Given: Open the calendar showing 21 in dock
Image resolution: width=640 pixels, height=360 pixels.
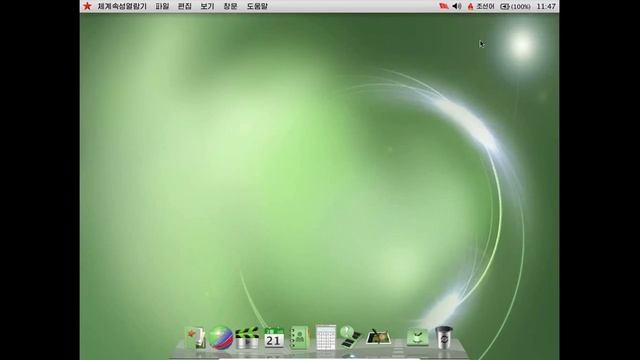Looking at the screenshot, I should tap(273, 338).
